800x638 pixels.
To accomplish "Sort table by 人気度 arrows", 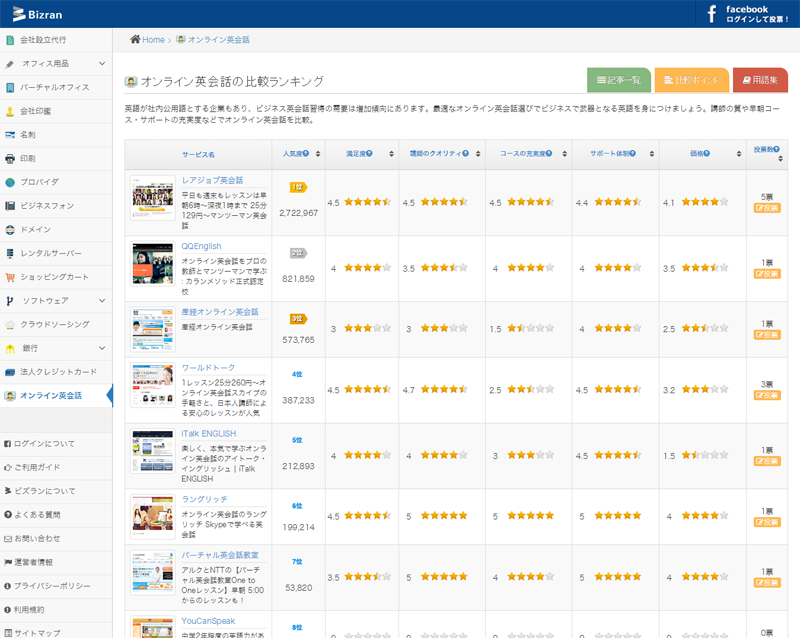I will (318, 154).
